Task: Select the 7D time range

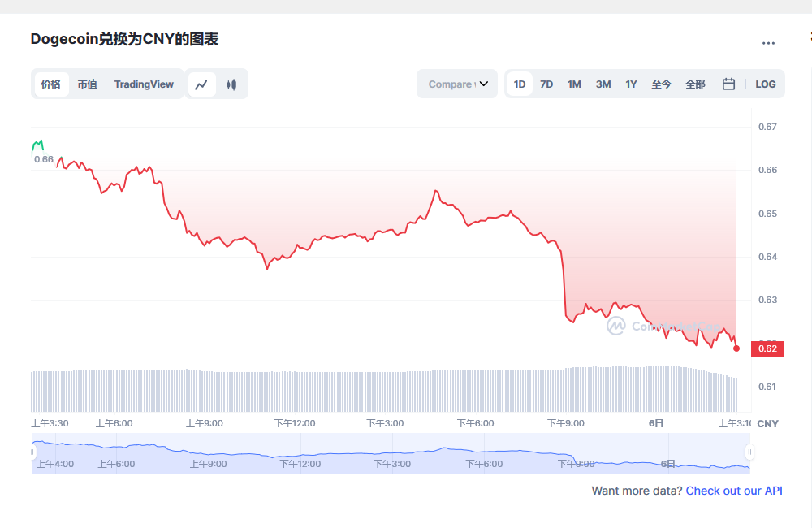Action: tap(546, 84)
